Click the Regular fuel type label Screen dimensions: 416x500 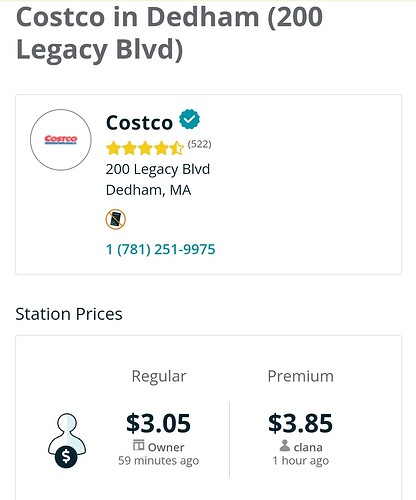159,377
